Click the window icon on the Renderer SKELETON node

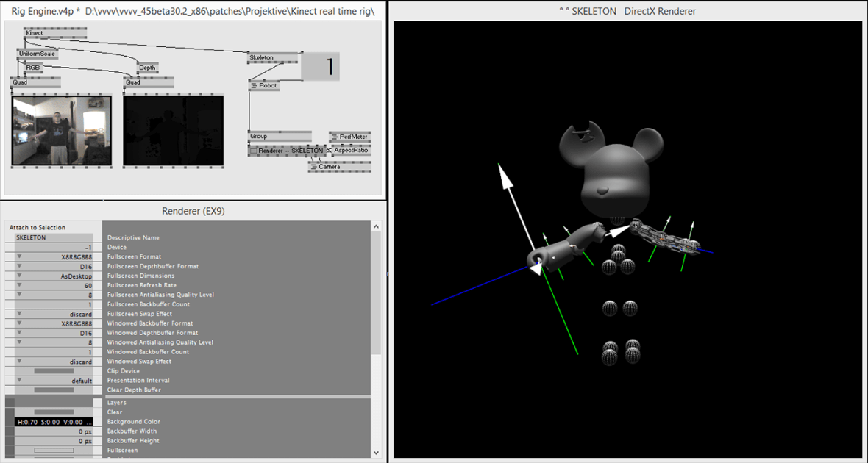pos(254,151)
